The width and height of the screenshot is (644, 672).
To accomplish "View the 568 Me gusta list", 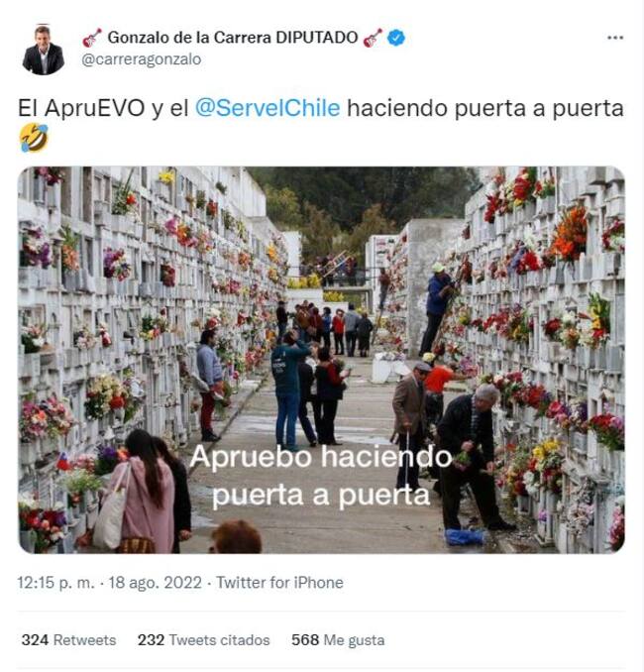I will [x=338, y=640].
